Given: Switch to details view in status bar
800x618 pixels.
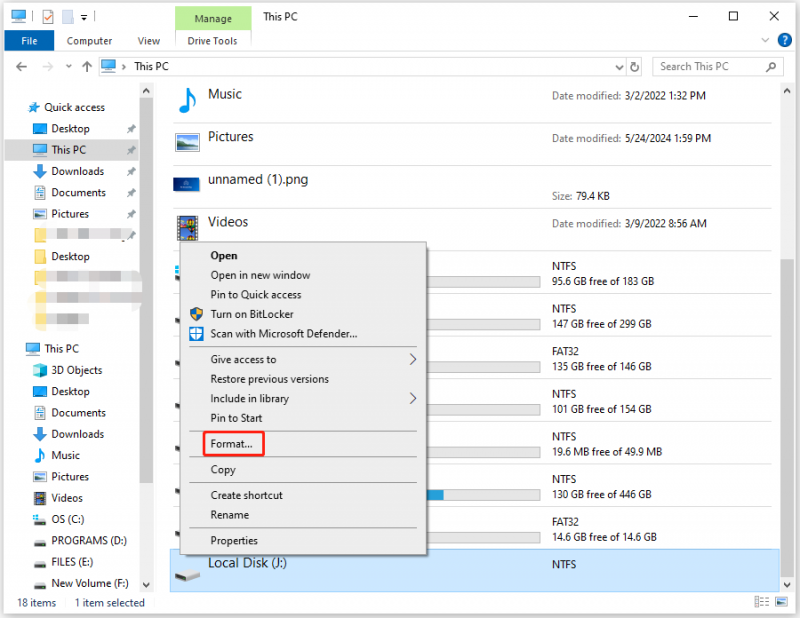Looking at the screenshot, I should click(x=761, y=602).
